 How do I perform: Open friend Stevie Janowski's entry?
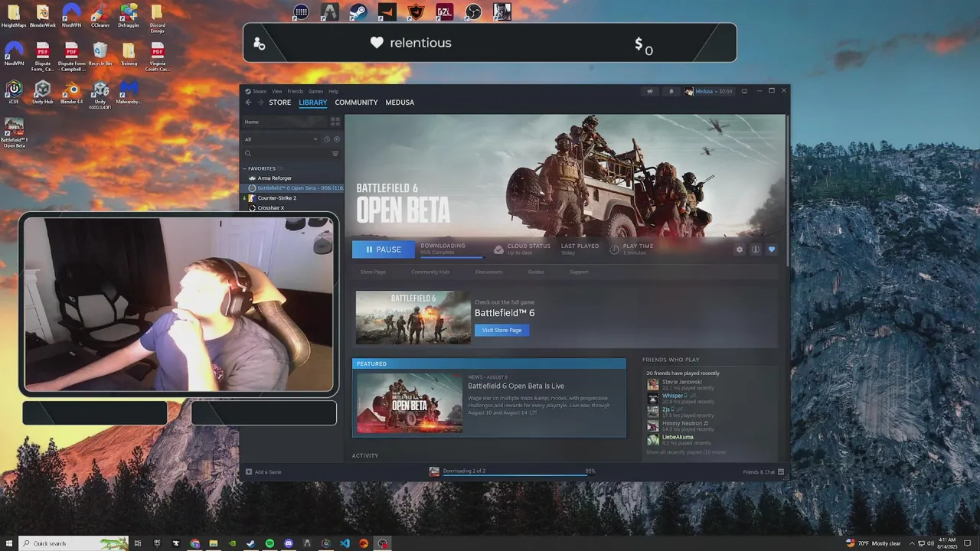click(681, 384)
